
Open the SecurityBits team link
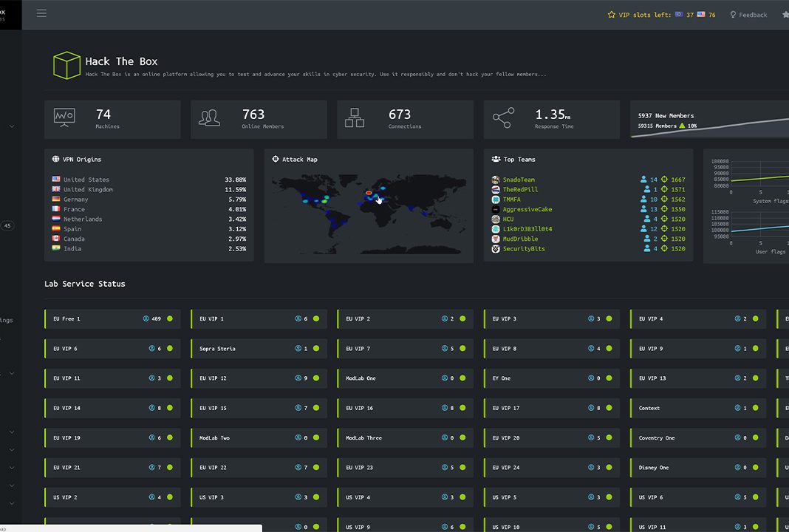524,248
